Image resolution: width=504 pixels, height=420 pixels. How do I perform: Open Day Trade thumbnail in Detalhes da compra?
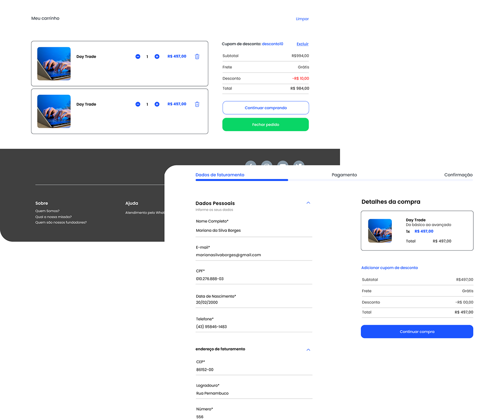(x=380, y=231)
